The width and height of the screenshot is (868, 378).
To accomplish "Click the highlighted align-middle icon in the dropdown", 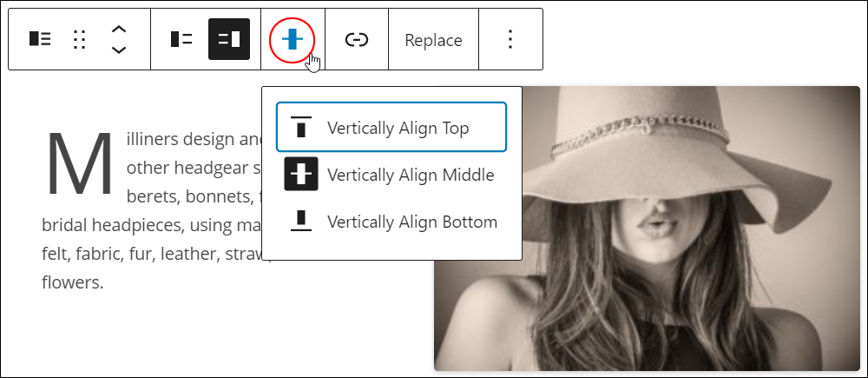I will (301, 174).
